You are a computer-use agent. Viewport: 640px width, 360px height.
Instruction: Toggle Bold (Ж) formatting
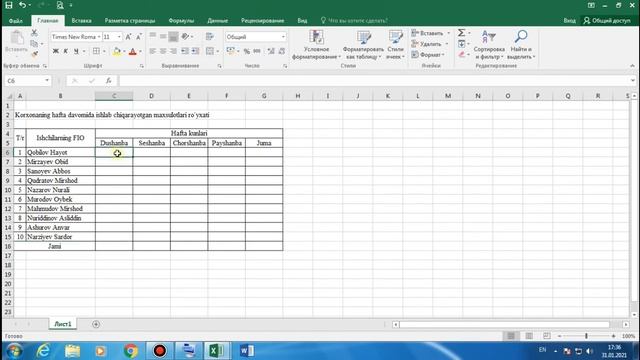point(56,51)
